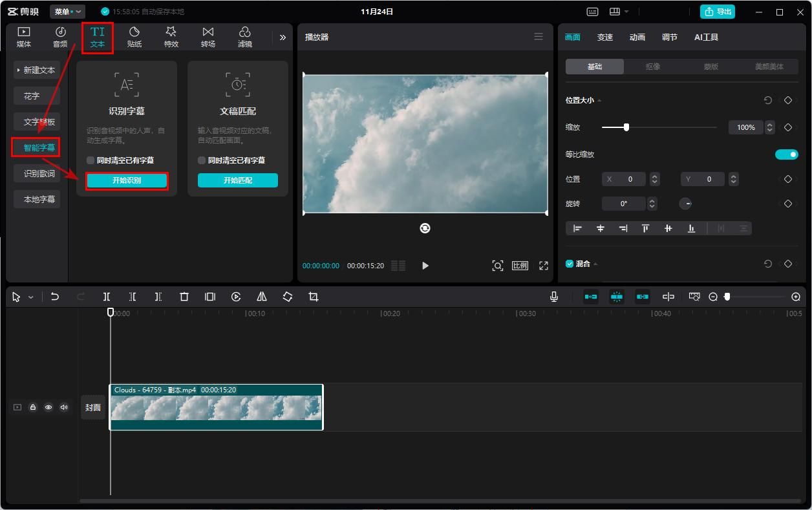Image resolution: width=812 pixels, height=510 pixels.
Task: Delete selected clip with trash icon
Action: [184, 297]
